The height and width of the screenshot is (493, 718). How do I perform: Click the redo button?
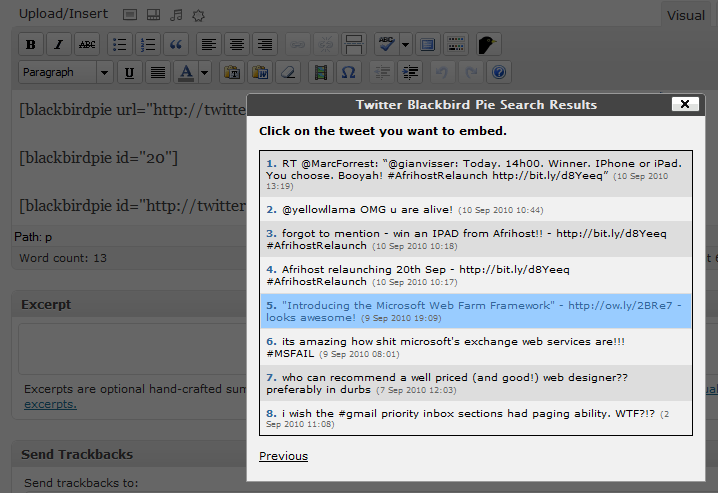(x=471, y=72)
